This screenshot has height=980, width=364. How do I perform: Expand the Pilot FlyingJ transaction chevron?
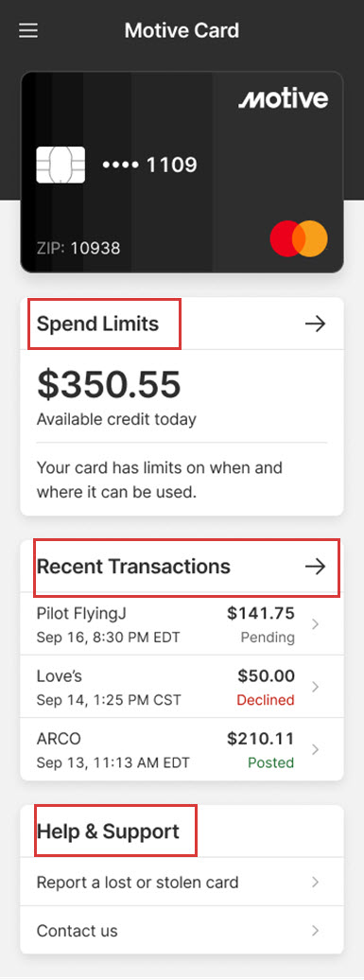(x=315, y=623)
